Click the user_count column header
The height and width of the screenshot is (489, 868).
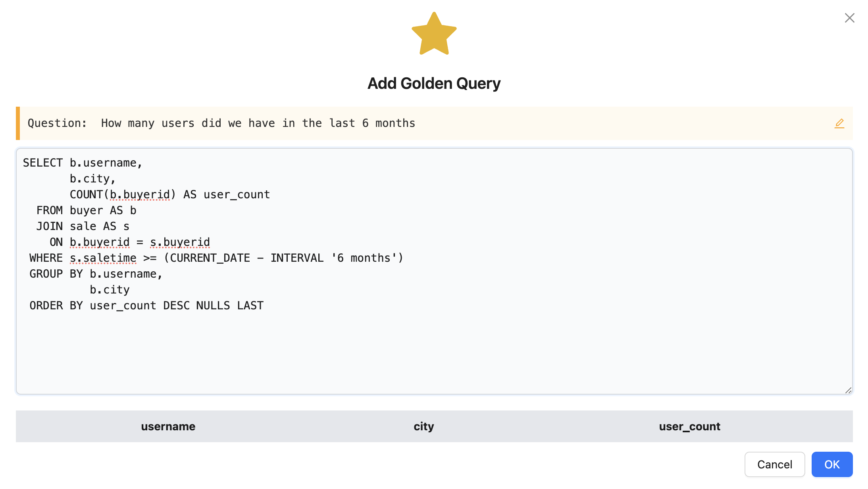[689, 426]
